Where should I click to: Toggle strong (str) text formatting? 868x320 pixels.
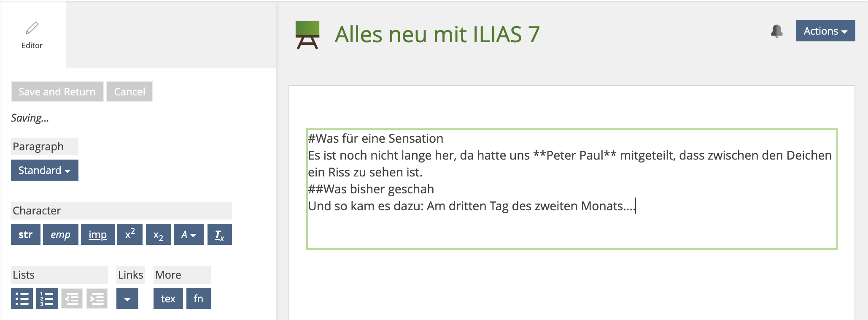(x=25, y=234)
